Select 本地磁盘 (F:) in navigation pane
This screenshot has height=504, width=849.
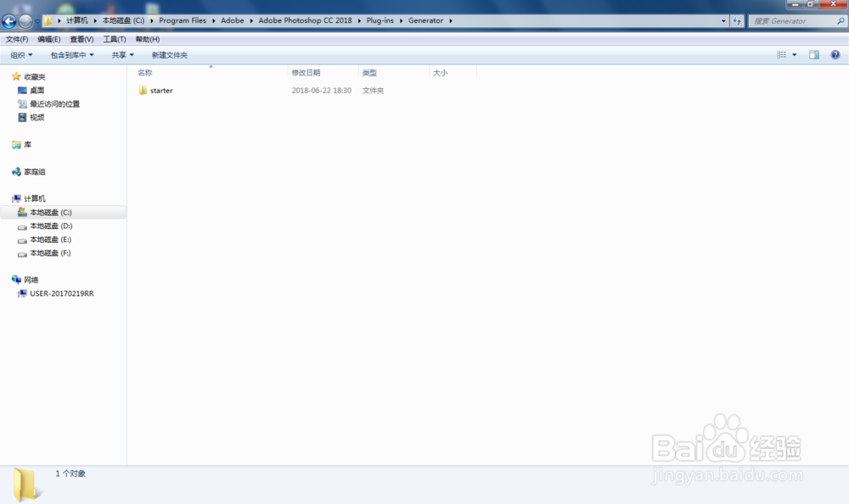point(50,253)
